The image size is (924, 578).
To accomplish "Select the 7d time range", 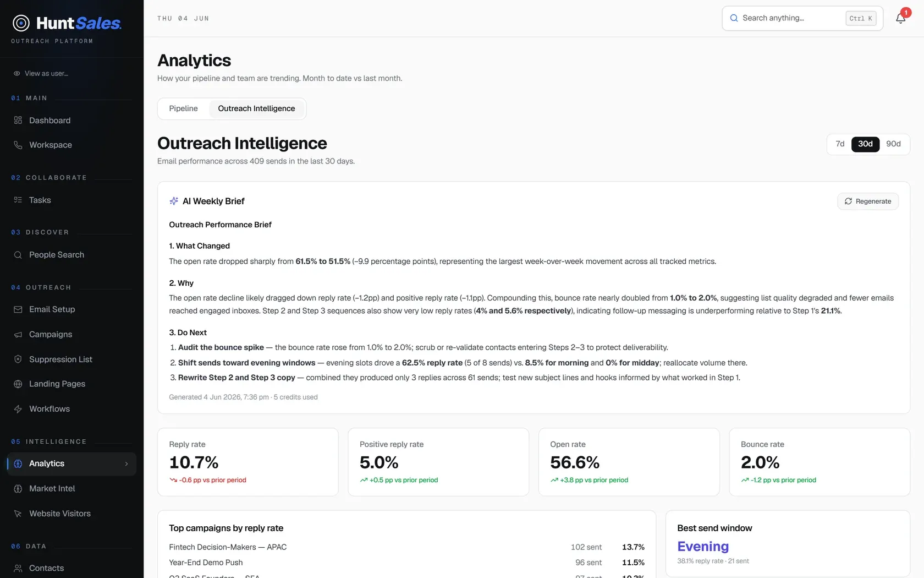I will click(840, 144).
